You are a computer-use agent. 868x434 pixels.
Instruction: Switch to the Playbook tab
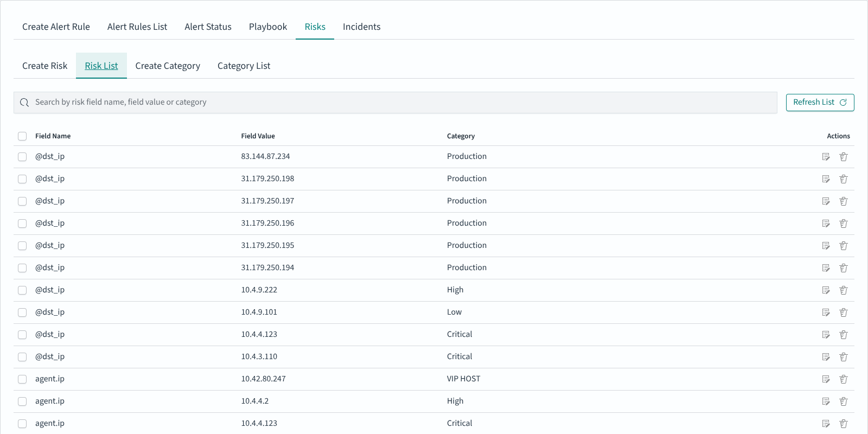[x=268, y=27]
